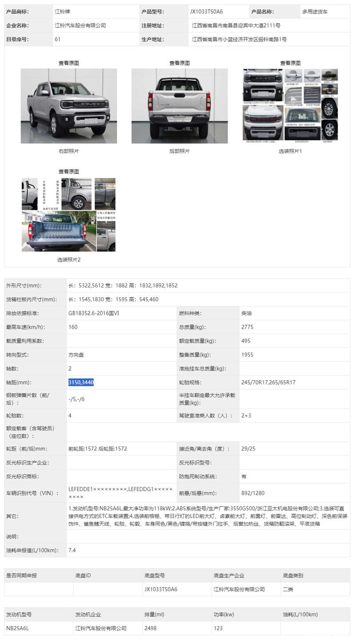This screenshot has height=644, width=355.
Task: Click rated load value 495
Action: (x=246, y=341)
